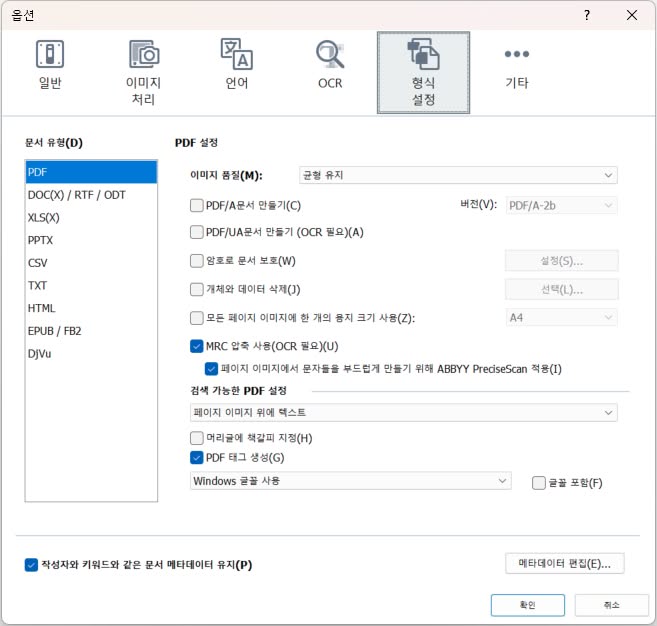Select TXT document type

[x=91, y=285]
